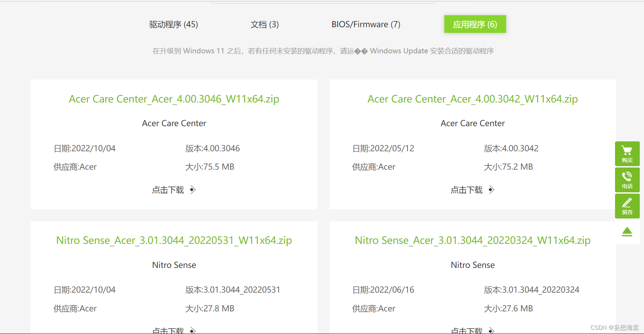Click download arrow icon for Care Center 4.00.3042
This screenshot has width=644, height=334.
coord(491,190)
